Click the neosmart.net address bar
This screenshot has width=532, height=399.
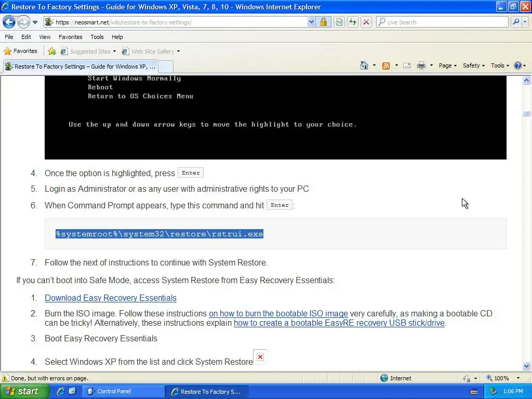click(x=176, y=22)
